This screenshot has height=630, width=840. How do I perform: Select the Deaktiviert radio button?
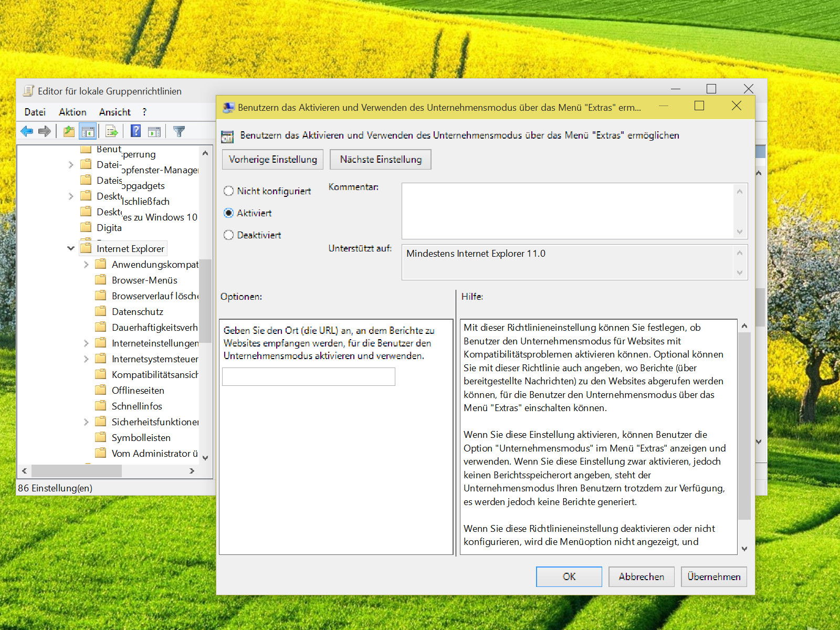[228, 235]
